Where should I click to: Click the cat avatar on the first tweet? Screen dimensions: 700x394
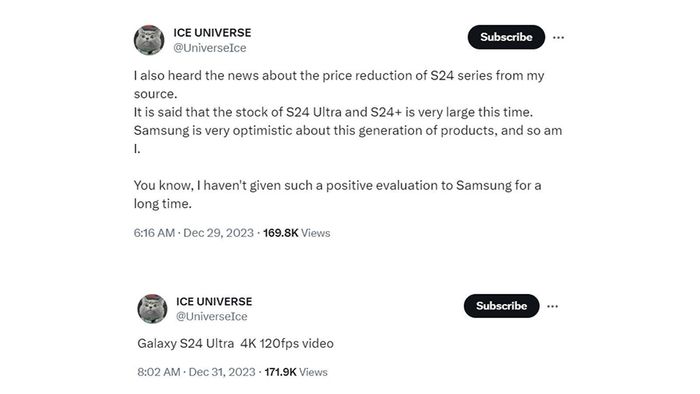[149, 40]
